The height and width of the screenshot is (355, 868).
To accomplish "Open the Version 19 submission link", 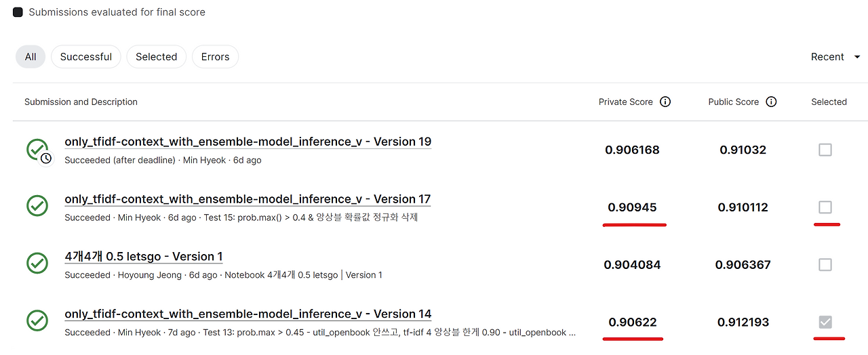I will tap(248, 142).
